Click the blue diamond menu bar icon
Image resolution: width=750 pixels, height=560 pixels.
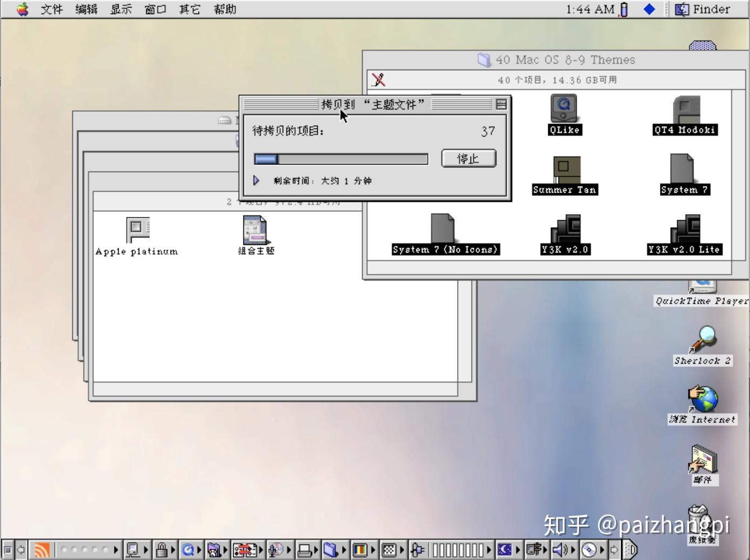[x=649, y=9]
